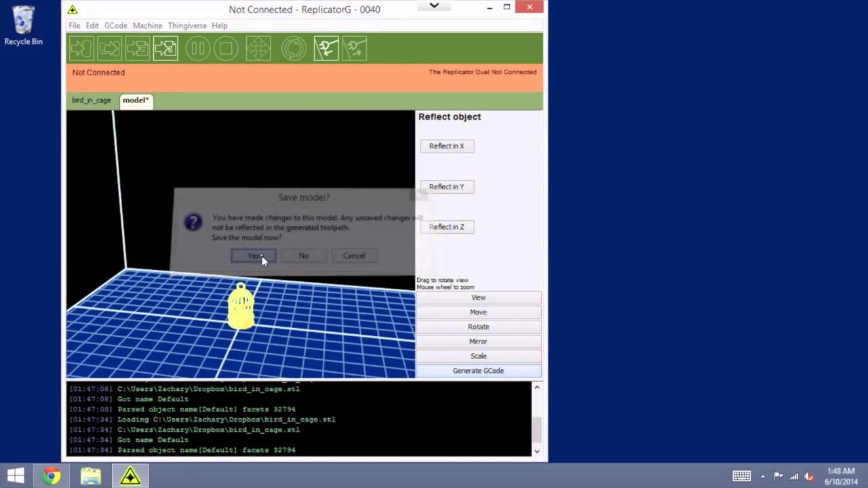This screenshot has height=488, width=868.
Task: Click the Model to GCode toolbar icon
Action: tap(165, 49)
